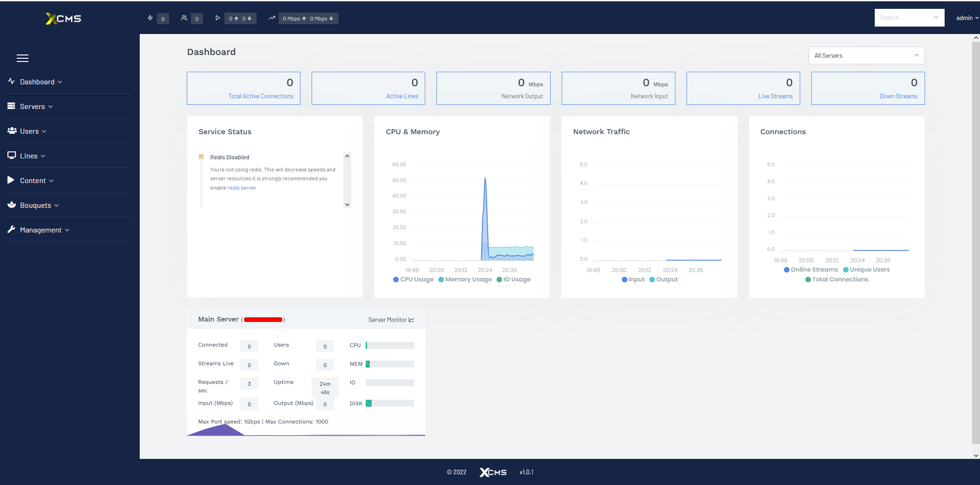Open the Live Streams card
The image size is (980, 485).
(743, 88)
